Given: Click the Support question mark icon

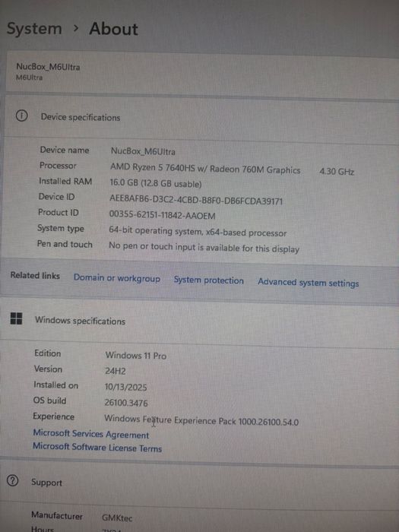Looking at the screenshot, I should pos(13,480).
